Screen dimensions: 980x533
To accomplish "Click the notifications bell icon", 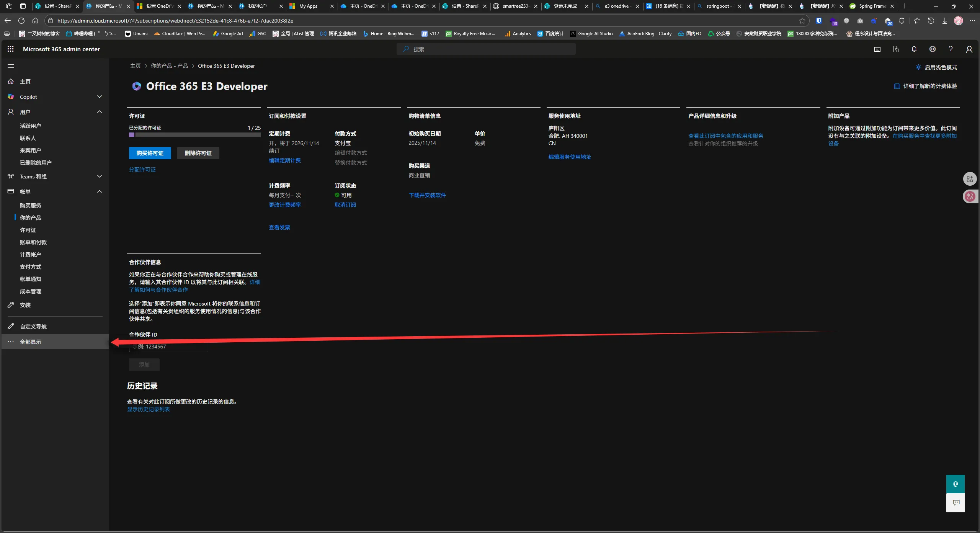I will [x=914, y=49].
